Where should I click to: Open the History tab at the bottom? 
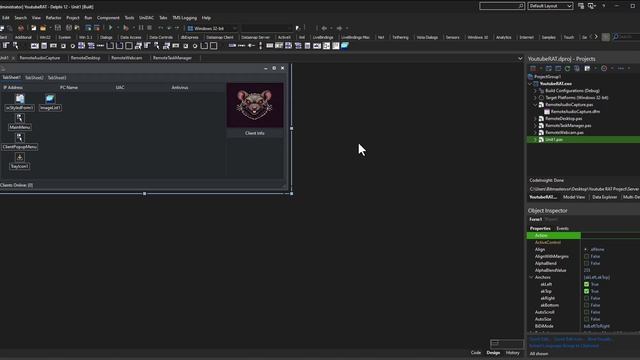click(513, 353)
